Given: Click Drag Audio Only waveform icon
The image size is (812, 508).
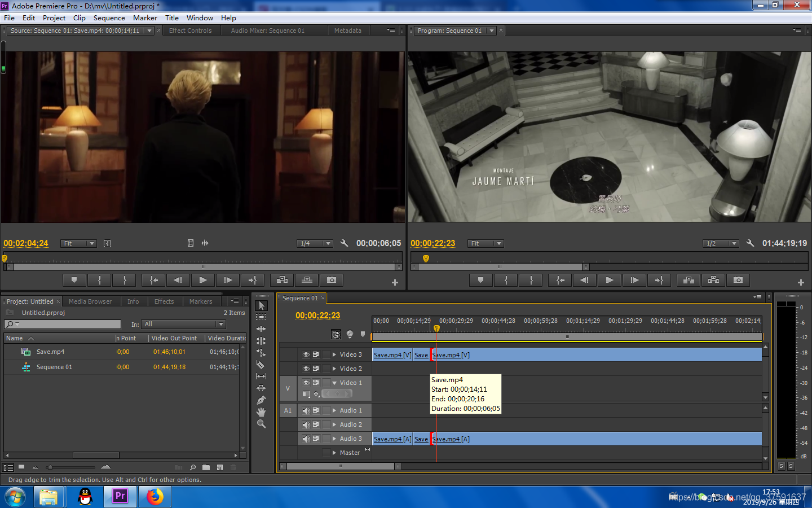Looking at the screenshot, I should click(205, 243).
